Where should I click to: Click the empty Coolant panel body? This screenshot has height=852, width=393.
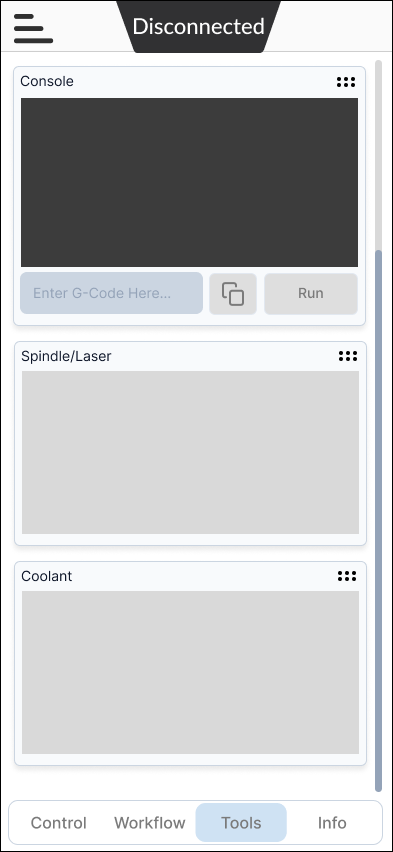pyautogui.click(x=190, y=672)
